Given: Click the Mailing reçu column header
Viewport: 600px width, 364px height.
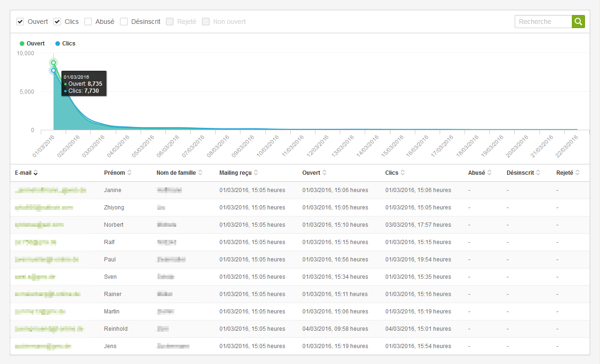Looking at the screenshot, I should pyautogui.click(x=235, y=173).
